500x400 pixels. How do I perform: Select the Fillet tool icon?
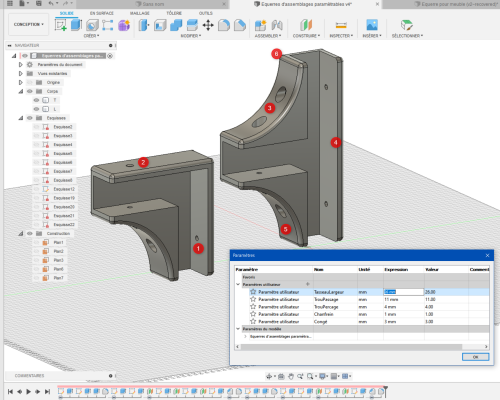click(x=224, y=25)
